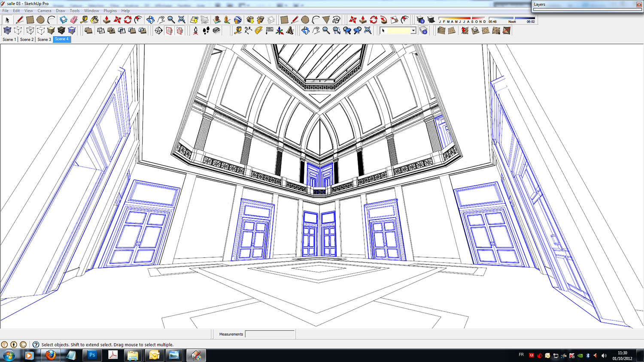Click the Measurements input box
644x362 pixels.
pos(270,334)
